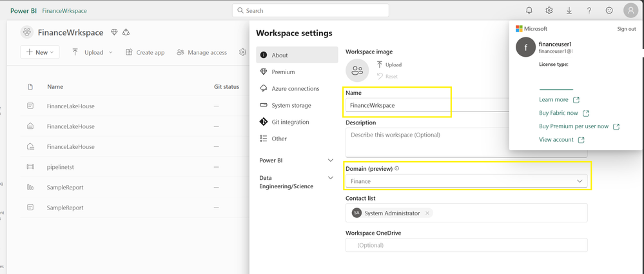Image resolution: width=644 pixels, height=274 pixels.
Task: Open the settings gear in header
Action: click(549, 10)
